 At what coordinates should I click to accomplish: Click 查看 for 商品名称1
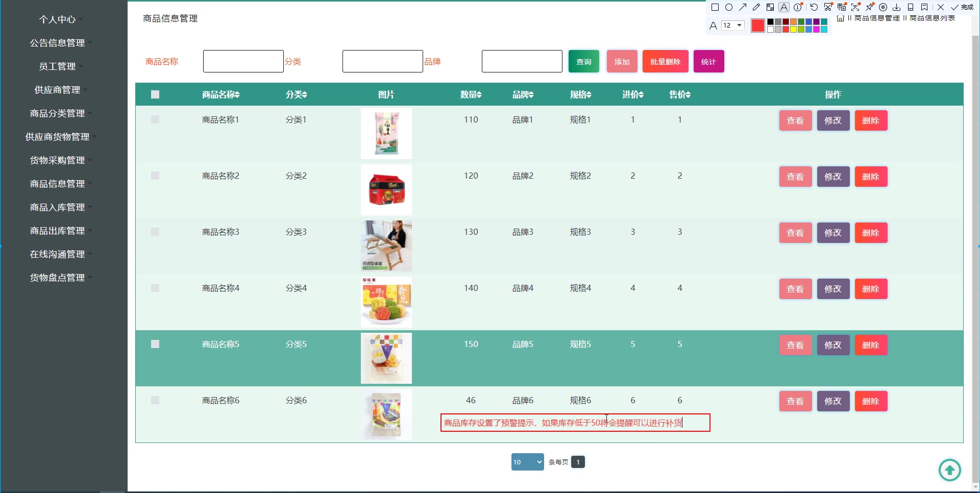coord(795,120)
